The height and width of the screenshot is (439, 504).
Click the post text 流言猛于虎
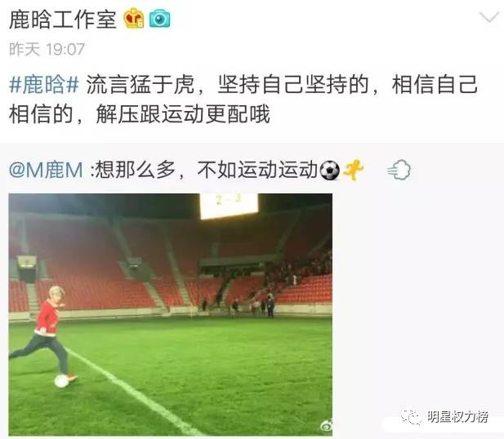pyautogui.click(x=140, y=85)
